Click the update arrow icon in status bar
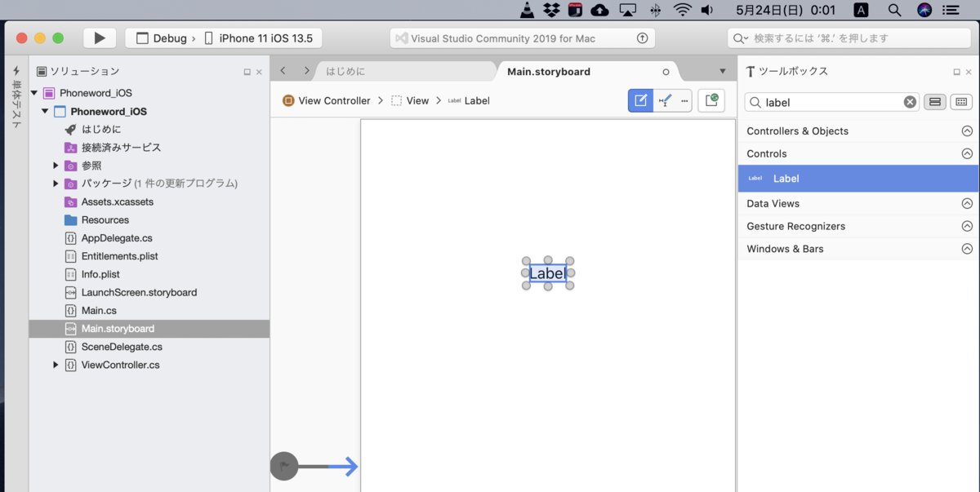The image size is (980, 492). (x=642, y=38)
